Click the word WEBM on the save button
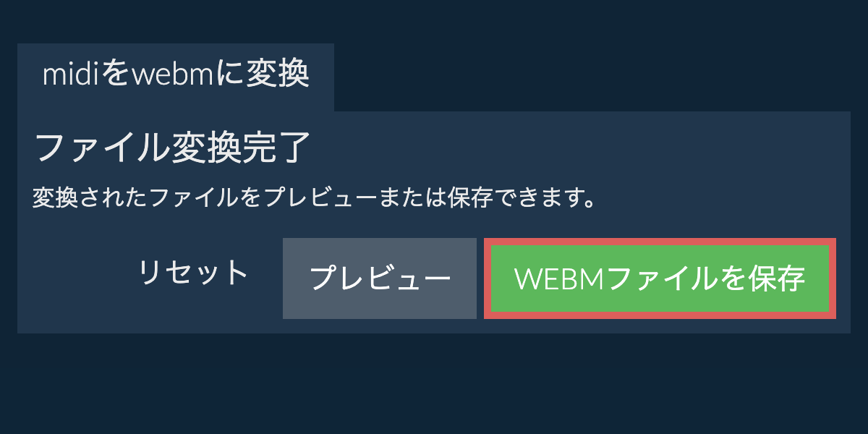This screenshot has width=868, height=434. 559,278
